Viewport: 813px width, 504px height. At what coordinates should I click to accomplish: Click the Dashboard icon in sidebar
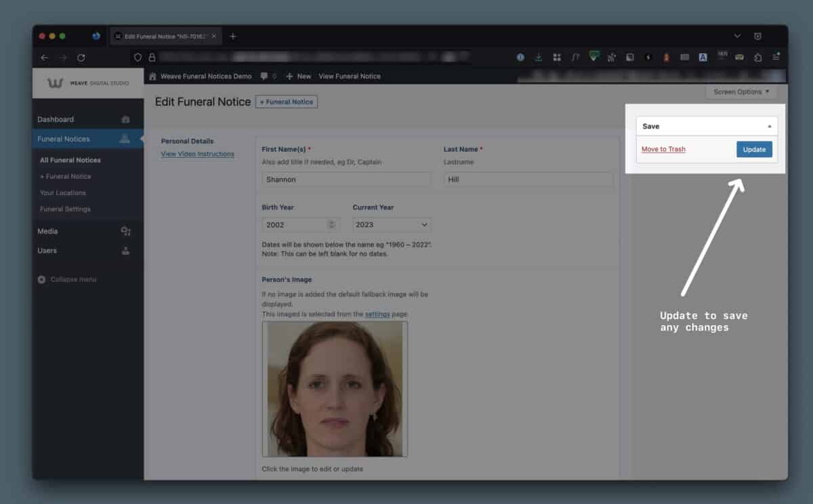click(125, 119)
